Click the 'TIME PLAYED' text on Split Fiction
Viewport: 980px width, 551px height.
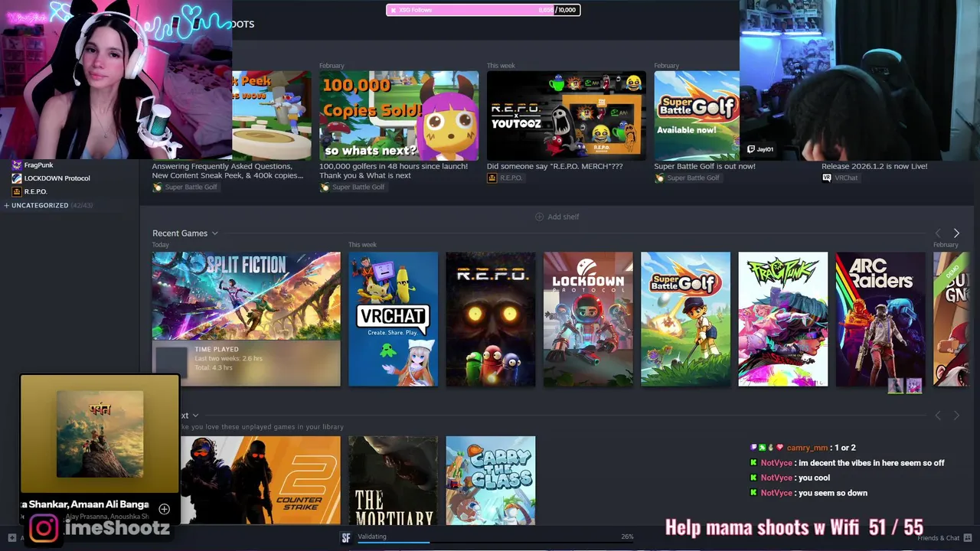pyautogui.click(x=217, y=350)
